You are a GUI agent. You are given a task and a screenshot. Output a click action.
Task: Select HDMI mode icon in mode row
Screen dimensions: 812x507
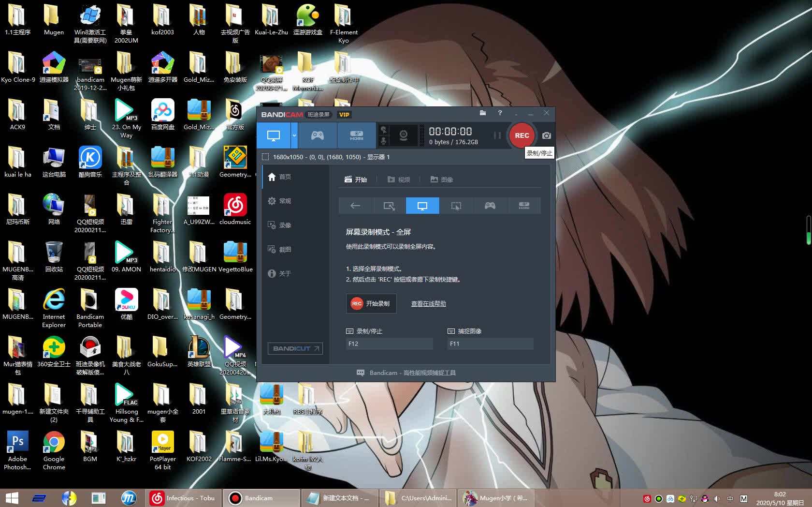tap(524, 206)
